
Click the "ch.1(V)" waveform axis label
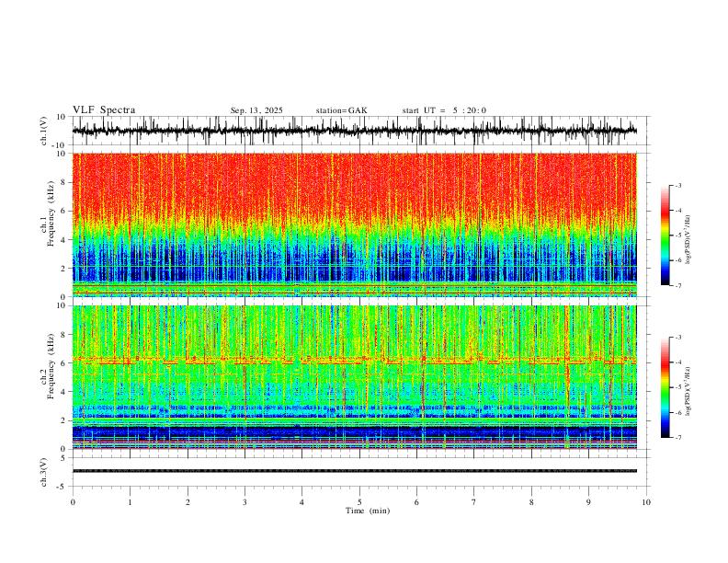[x=44, y=131]
